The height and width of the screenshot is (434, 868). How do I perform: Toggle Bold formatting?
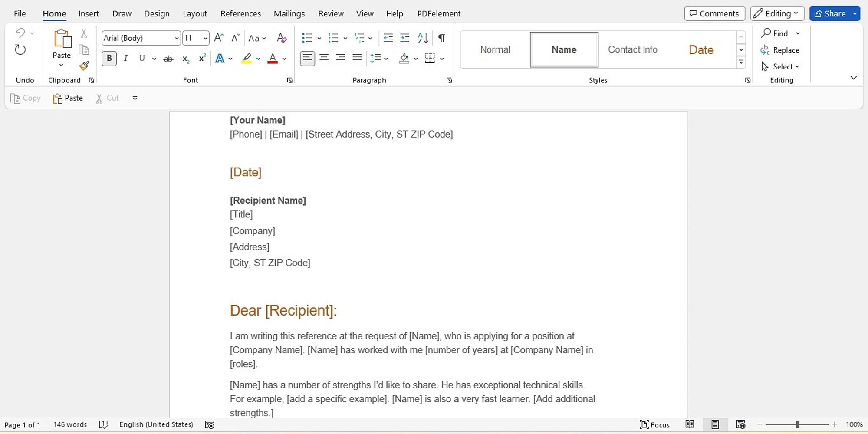[109, 59]
